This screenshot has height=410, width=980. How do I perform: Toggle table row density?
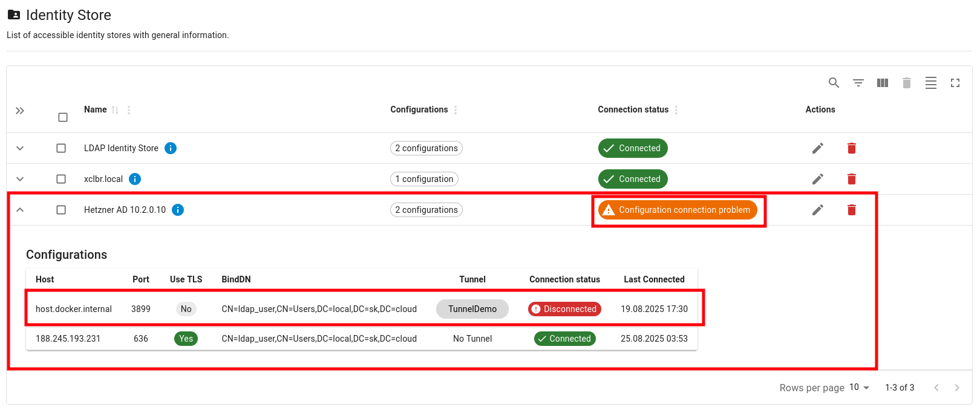930,83
